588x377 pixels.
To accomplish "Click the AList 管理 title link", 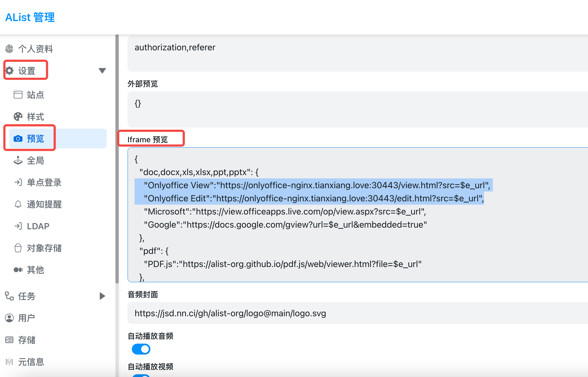I will pos(30,18).
